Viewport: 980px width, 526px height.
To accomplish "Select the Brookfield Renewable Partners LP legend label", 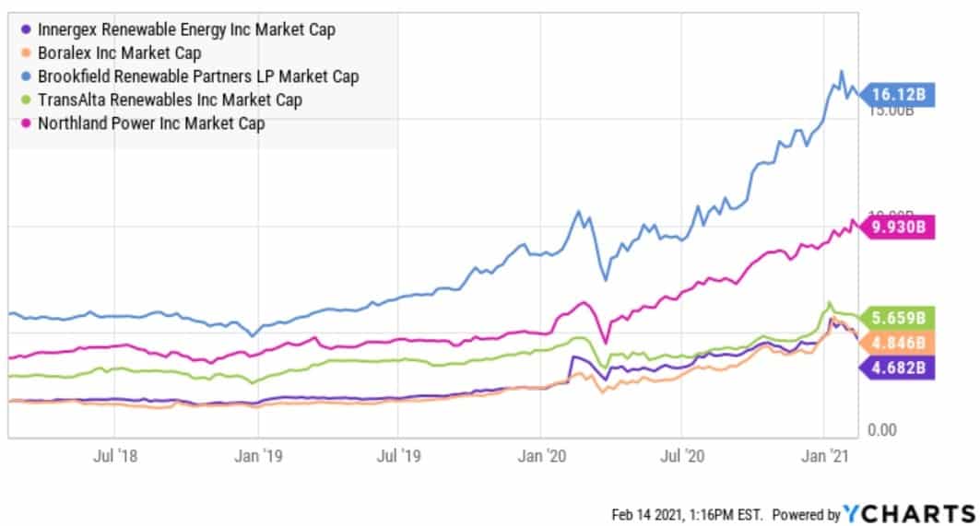I will (x=198, y=76).
